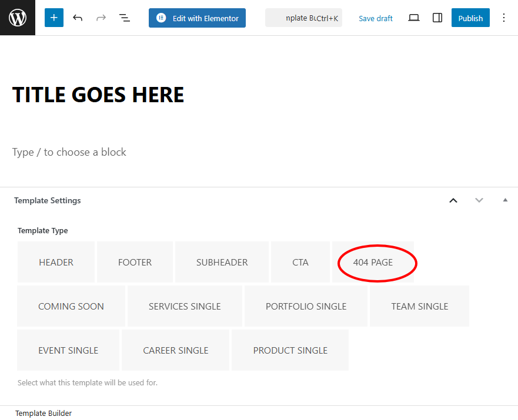Screen dimensions: 518x420
Task: Click Edit with Elementor button
Action: coord(197,18)
